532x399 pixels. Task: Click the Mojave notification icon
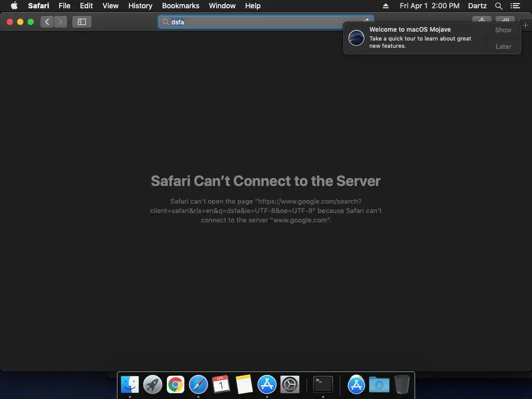[x=356, y=37]
